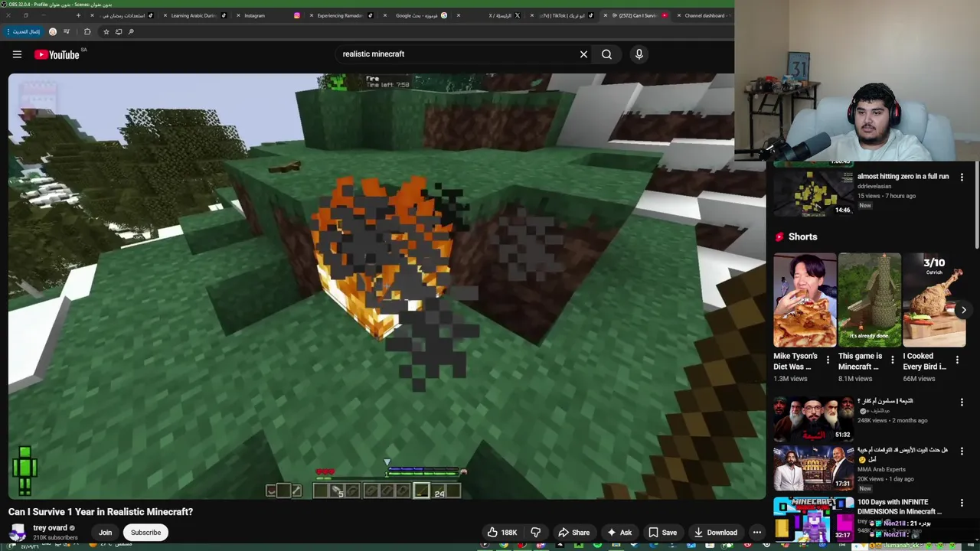Open more actions ellipsis below video

(x=757, y=533)
